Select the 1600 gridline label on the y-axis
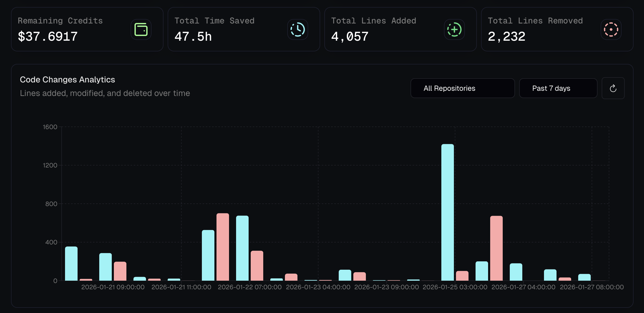 50,127
